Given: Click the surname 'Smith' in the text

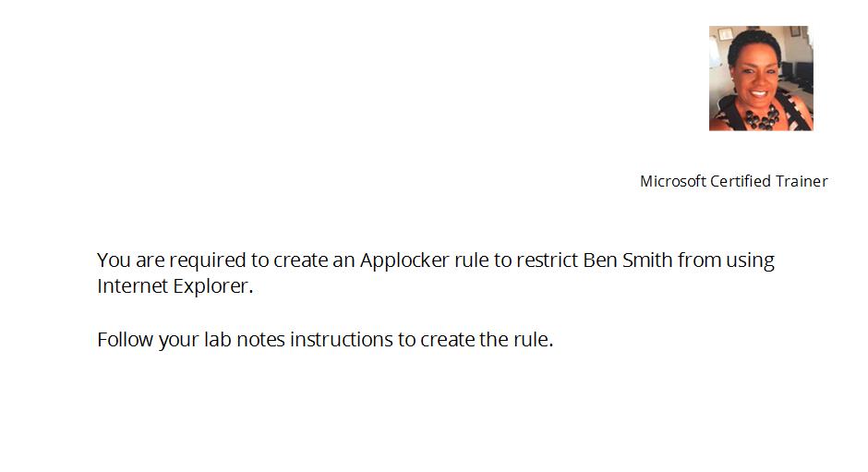Looking at the screenshot, I should point(646,260).
